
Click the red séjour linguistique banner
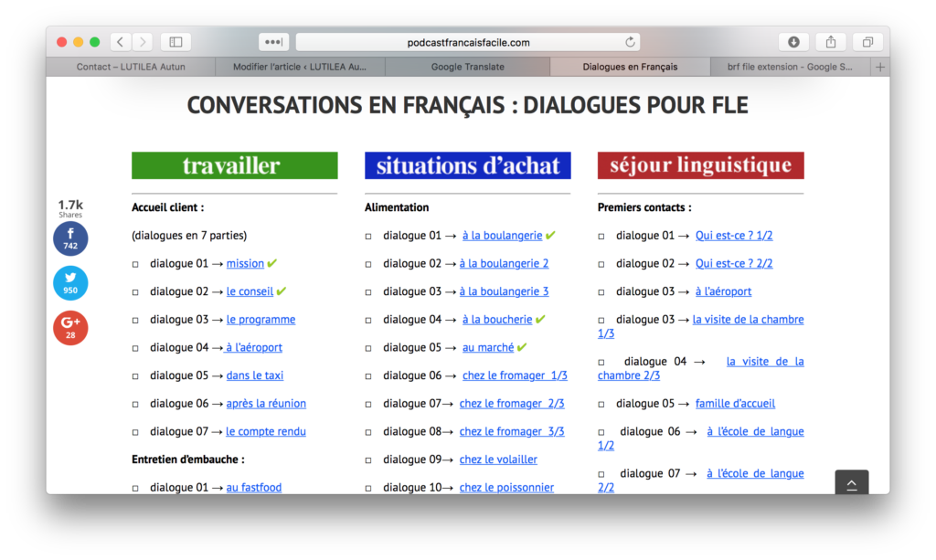point(701,165)
